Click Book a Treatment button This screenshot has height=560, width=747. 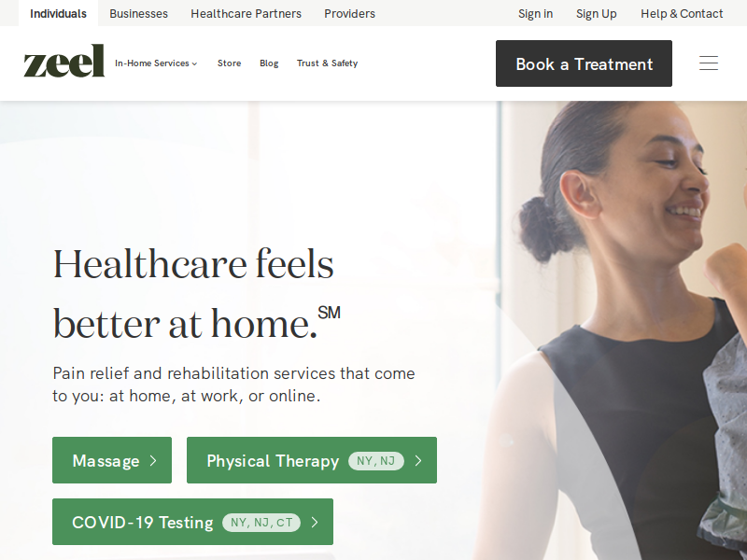pos(585,63)
